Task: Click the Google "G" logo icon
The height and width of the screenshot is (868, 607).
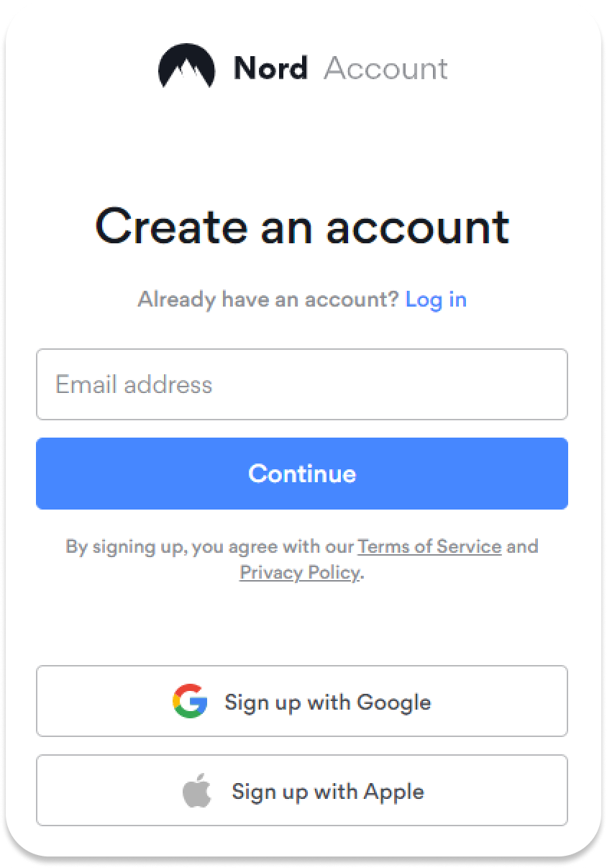Action: [190, 701]
